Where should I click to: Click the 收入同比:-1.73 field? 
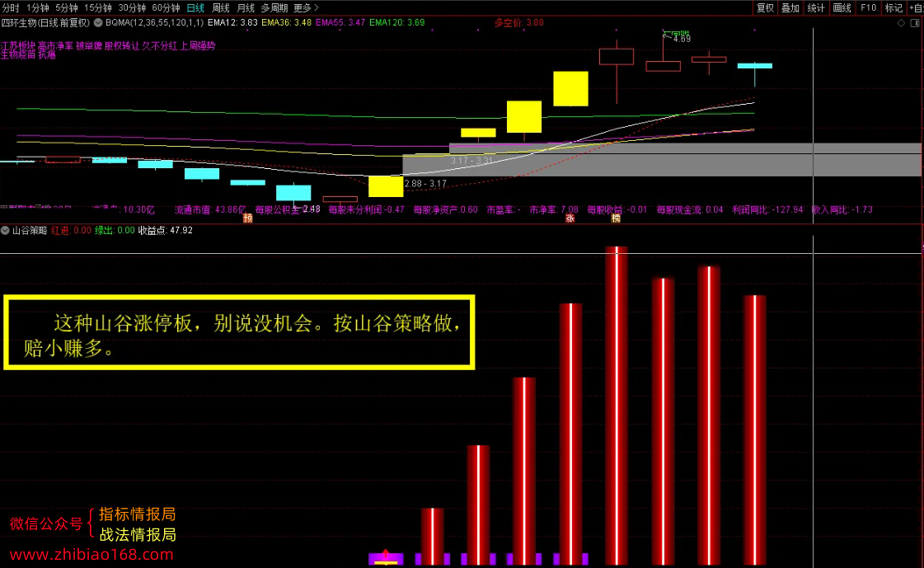click(842, 209)
